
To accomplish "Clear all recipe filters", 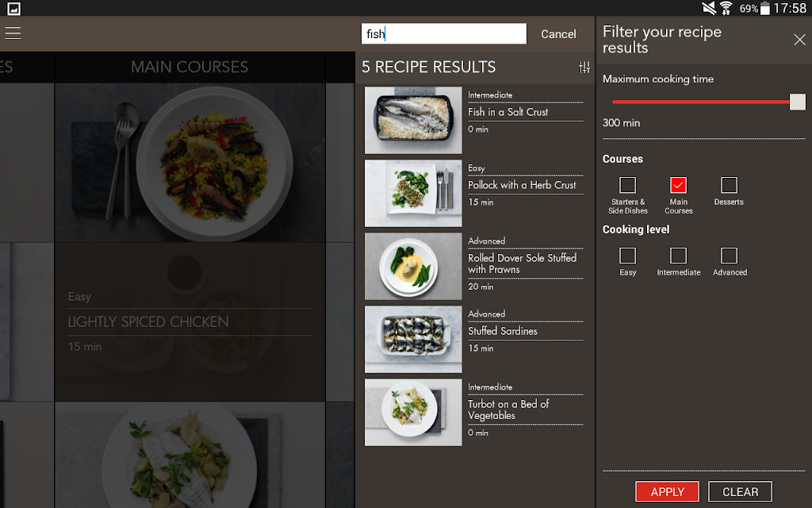I will tap(740, 491).
